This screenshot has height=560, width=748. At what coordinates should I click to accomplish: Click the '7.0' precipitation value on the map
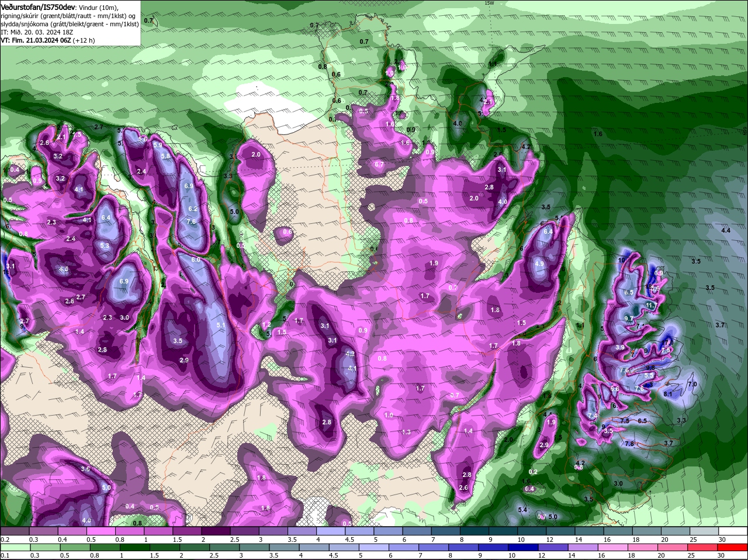tap(692, 384)
